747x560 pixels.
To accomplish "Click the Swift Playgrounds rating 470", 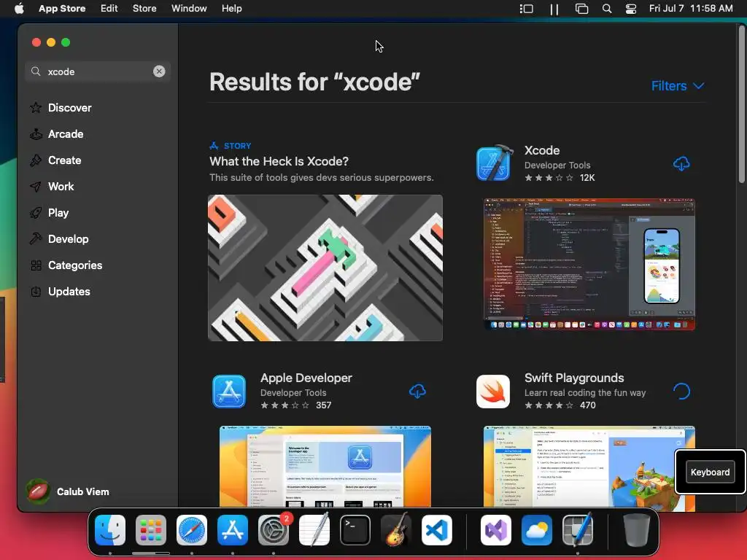I will coord(560,405).
